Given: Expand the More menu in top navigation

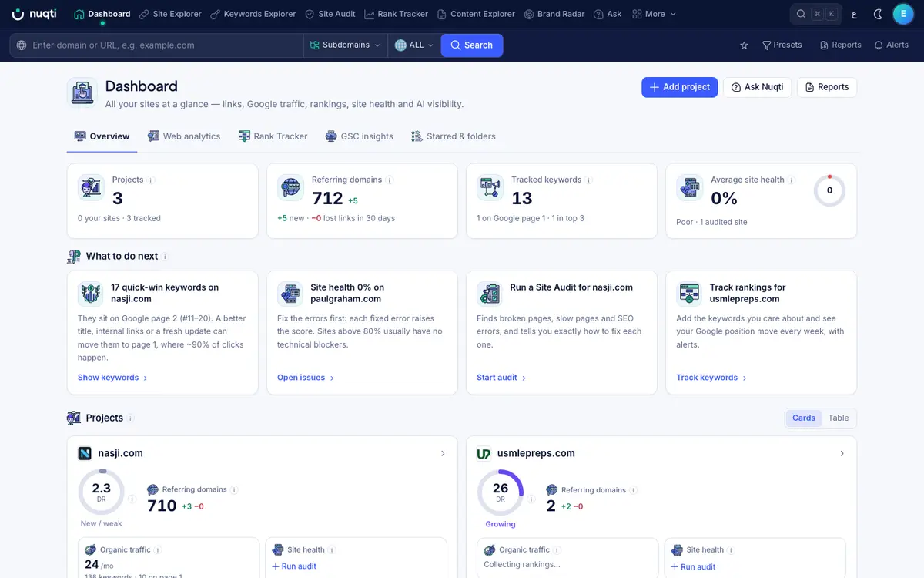Looking at the screenshot, I should click(654, 14).
